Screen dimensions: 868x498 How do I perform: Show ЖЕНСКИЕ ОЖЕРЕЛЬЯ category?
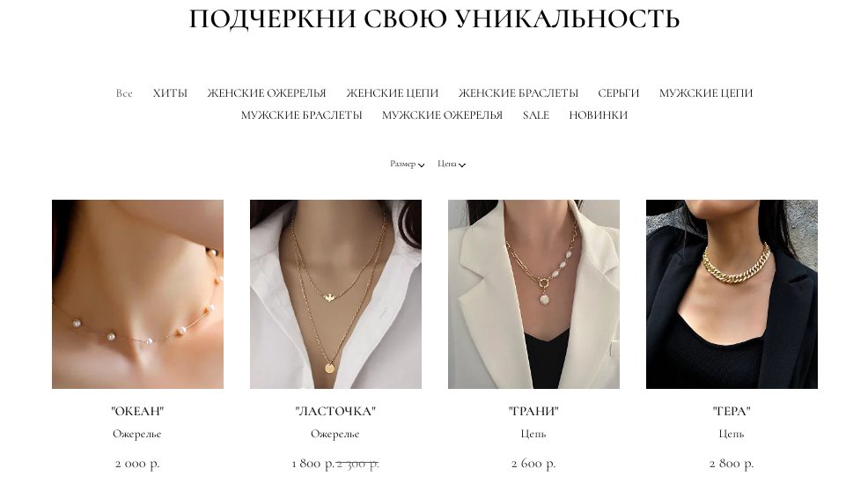(x=267, y=93)
